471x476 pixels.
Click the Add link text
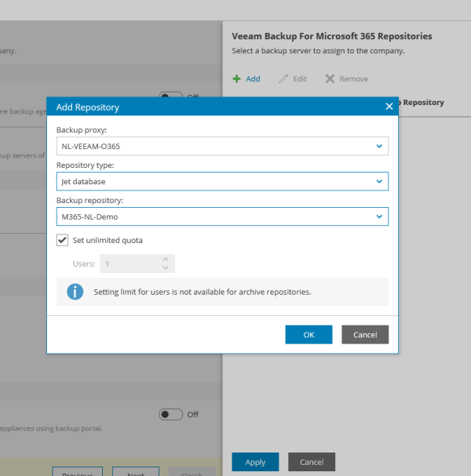click(253, 79)
